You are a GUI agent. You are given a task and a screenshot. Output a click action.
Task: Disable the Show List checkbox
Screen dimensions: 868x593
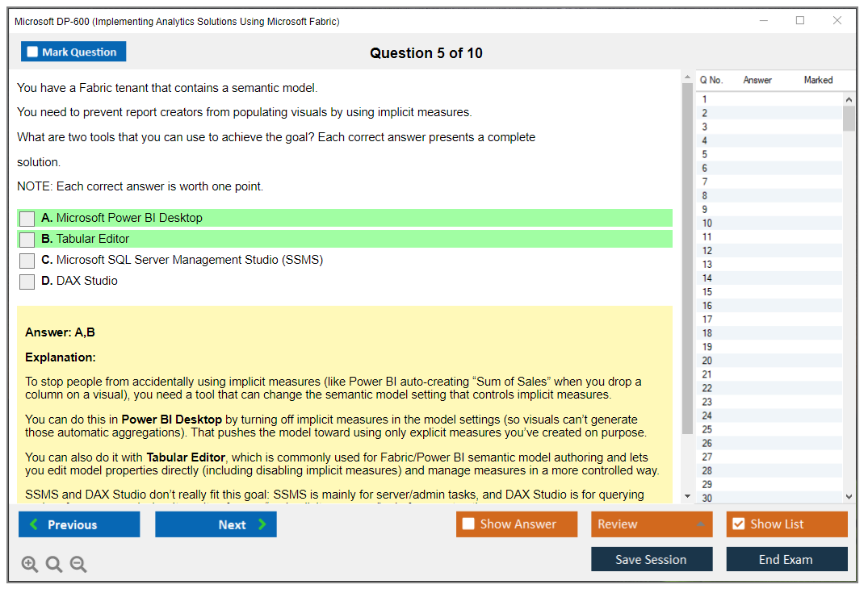tap(740, 524)
